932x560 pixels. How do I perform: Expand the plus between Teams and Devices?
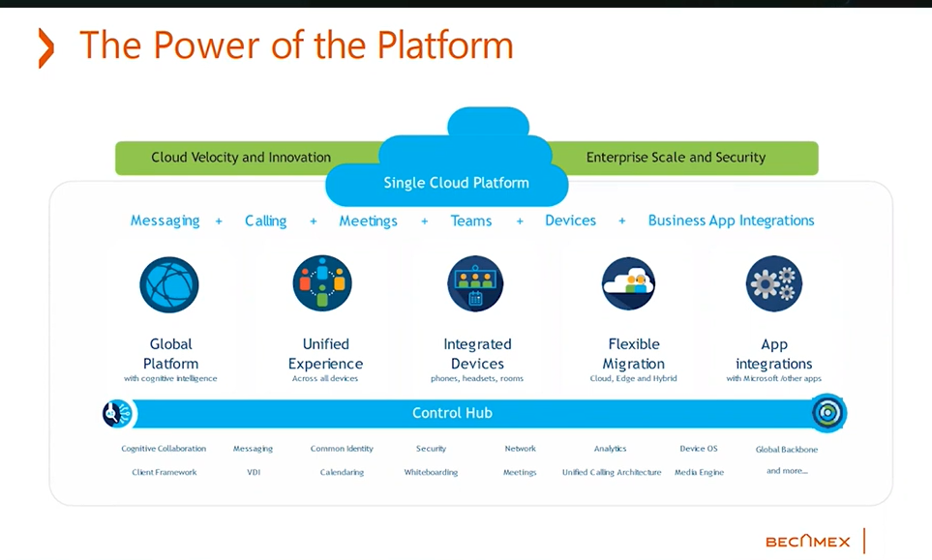click(520, 221)
